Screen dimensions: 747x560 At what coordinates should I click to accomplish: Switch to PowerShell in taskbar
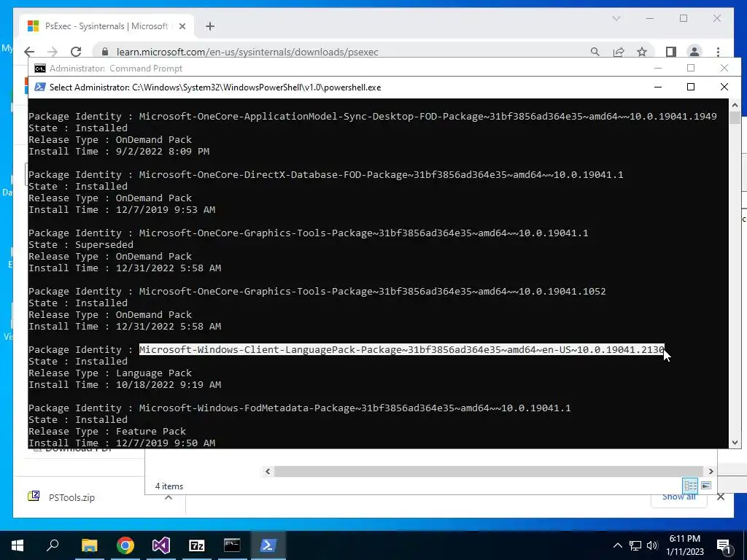tap(268, 545)
